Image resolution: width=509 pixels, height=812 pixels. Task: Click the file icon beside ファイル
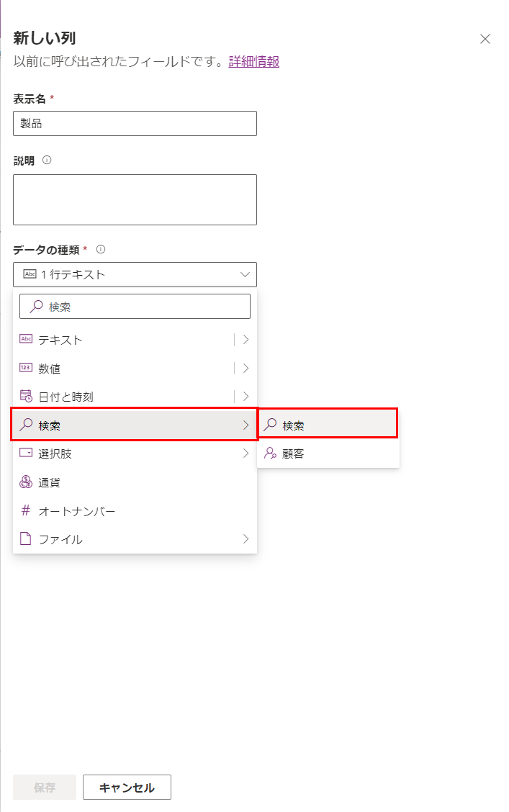[x=25, y=538]
